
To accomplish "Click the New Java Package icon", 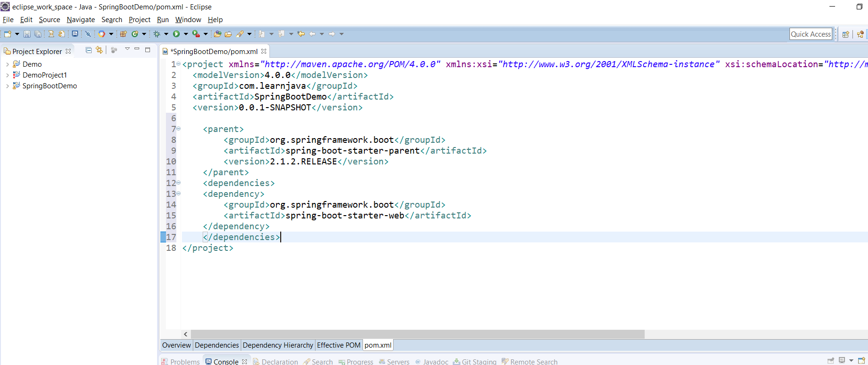I will point(123,34).
